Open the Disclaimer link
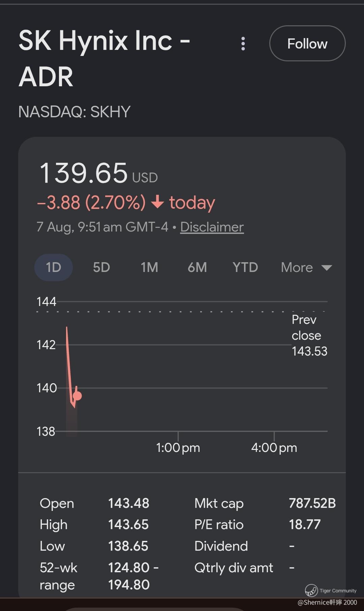364x611 pixels. tap(212, 227)
